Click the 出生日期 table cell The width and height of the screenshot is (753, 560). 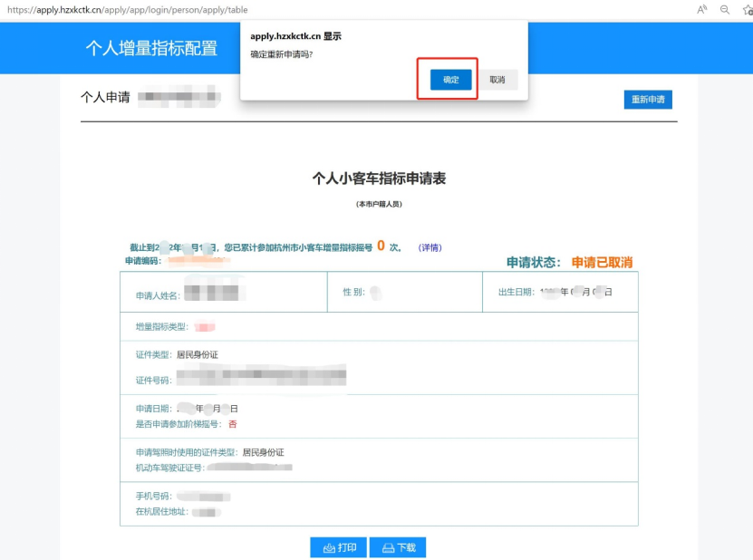point(560,292)
